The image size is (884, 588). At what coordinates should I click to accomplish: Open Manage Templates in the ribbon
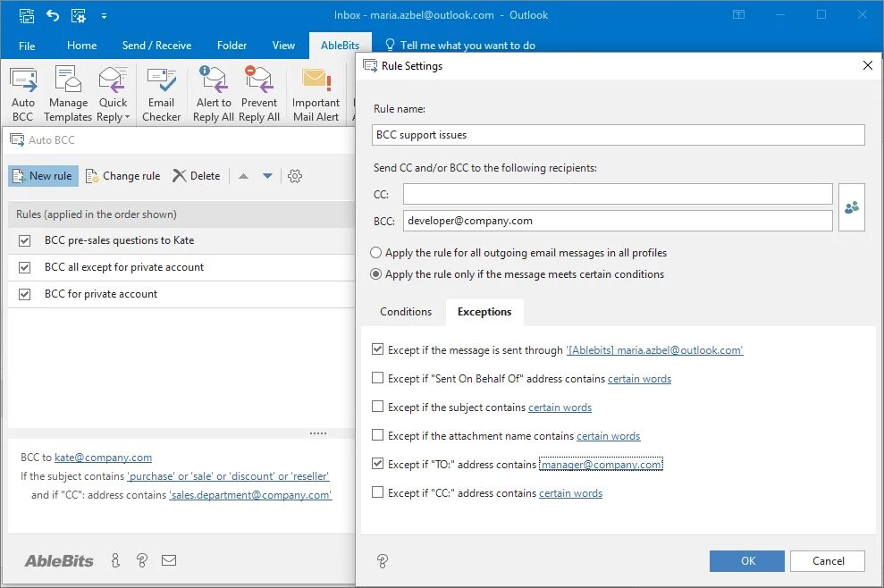point(68,94)
